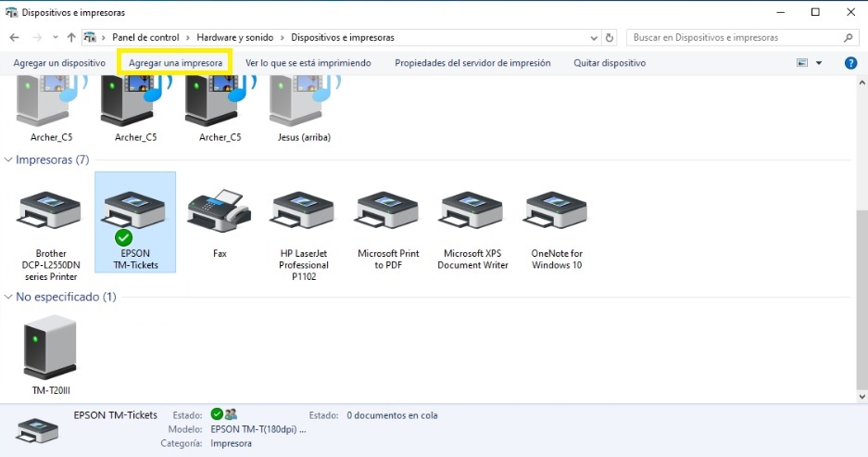Open the view options dropdown arrow
This screenshot has height=457, width=868.
click(x=819, y=63)
